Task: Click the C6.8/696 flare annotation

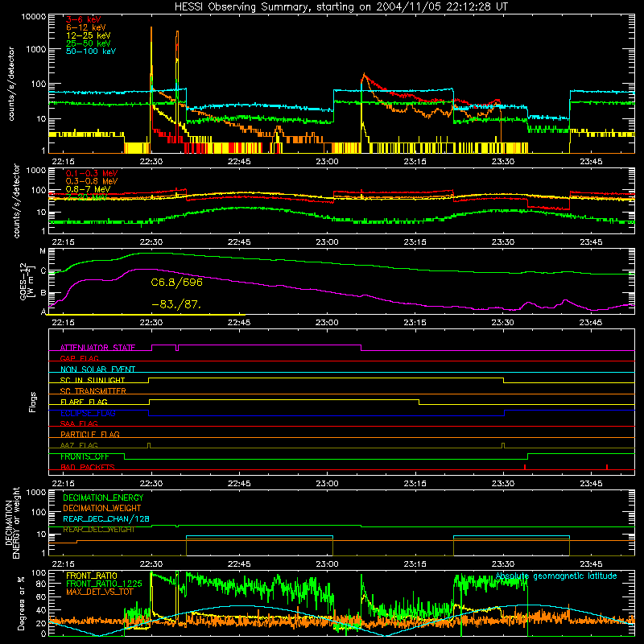Action: coord(176,283)
